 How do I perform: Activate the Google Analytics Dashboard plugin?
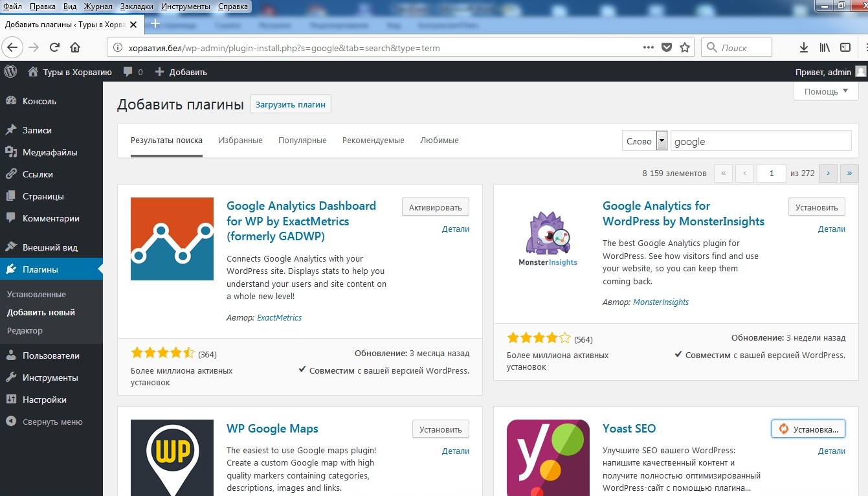coord(435,207)
